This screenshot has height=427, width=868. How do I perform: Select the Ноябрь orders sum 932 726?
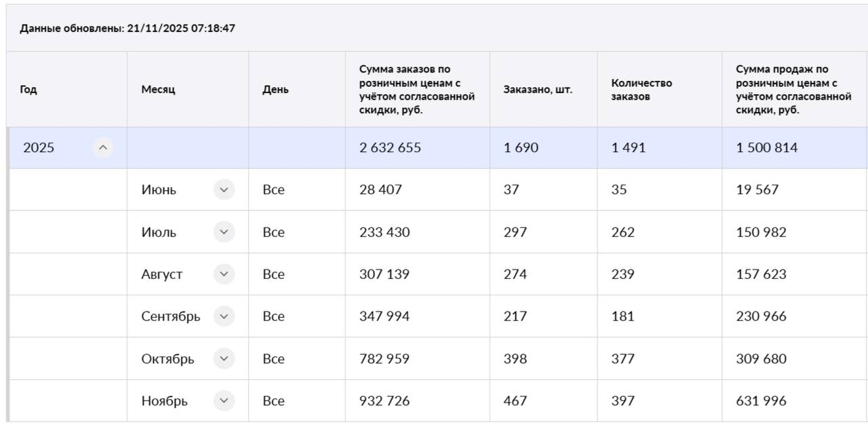click(384, 401)
